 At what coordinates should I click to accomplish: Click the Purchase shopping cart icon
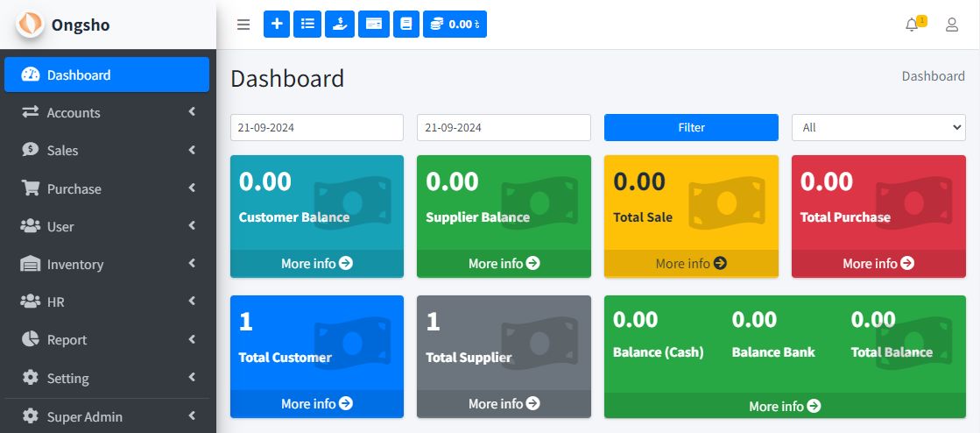[30, 188]
